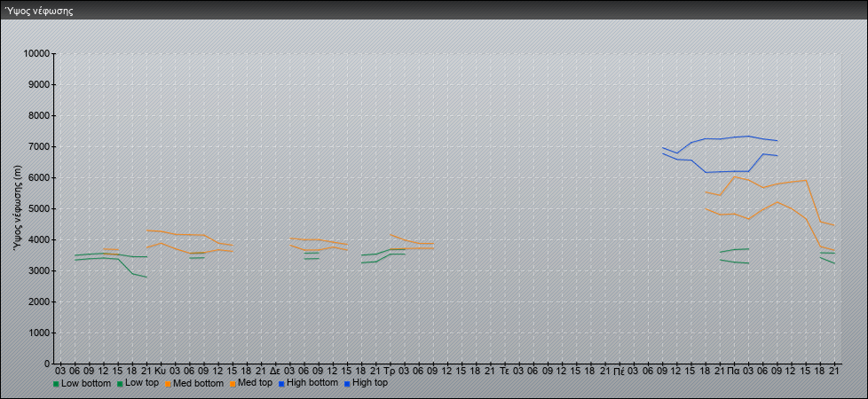Click the 'Τε' day label on x-axis
The height and width of the screenshot is (399, 868).
click(x=504, y=371)
